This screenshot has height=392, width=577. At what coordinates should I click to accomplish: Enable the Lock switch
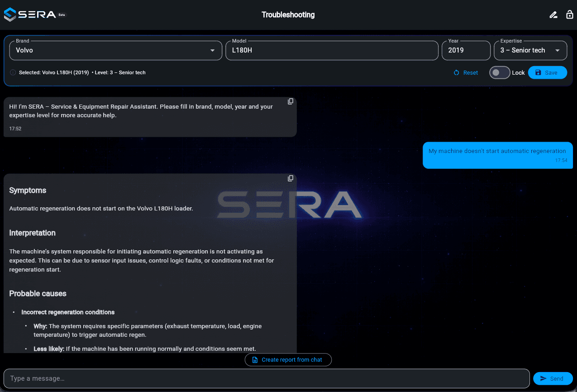[500, 72]
